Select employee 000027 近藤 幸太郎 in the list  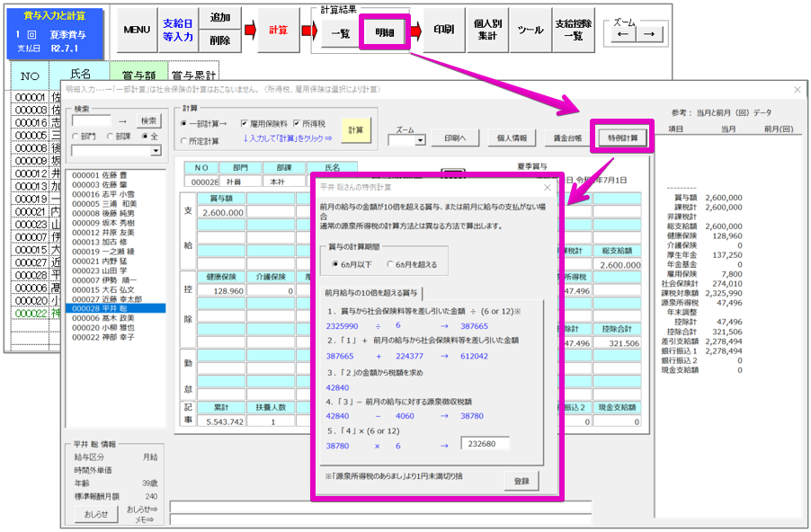(115, 299)
